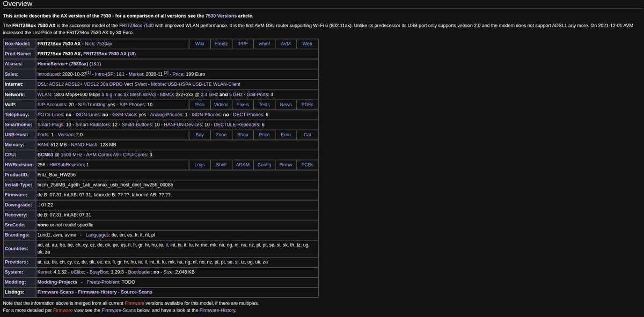Open the Pixels link

pos(243,105)
